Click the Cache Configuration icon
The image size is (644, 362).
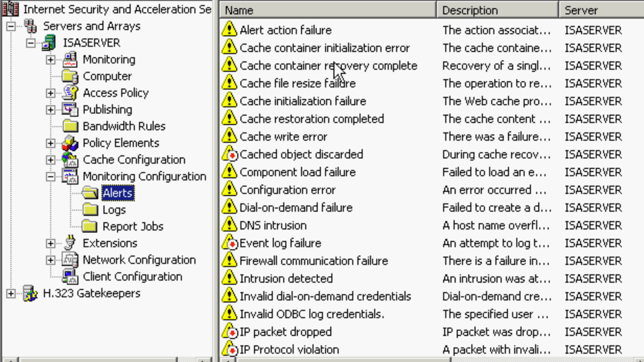(x=70, y=160)
